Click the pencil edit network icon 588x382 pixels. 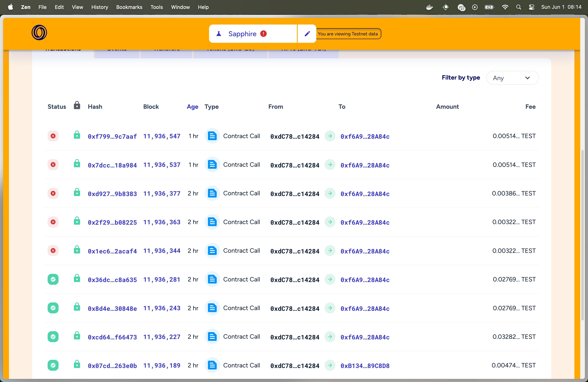[307, 34]
